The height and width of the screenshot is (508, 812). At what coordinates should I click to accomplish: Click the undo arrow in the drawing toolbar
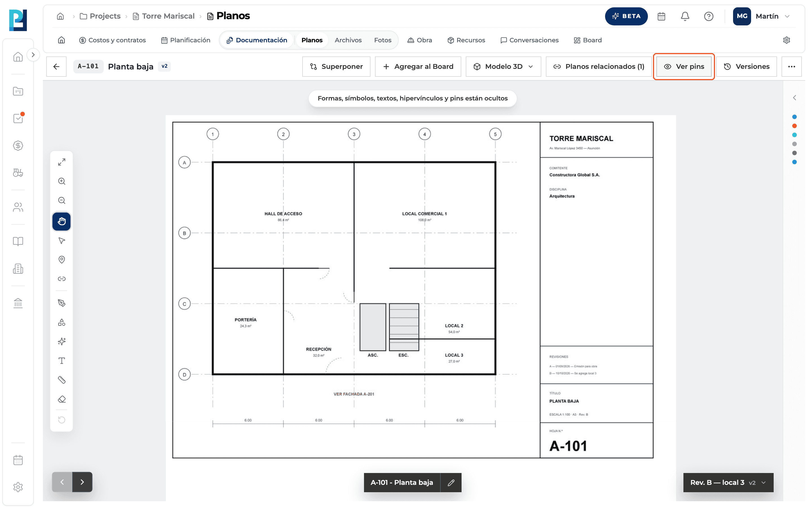pos(61,420)
